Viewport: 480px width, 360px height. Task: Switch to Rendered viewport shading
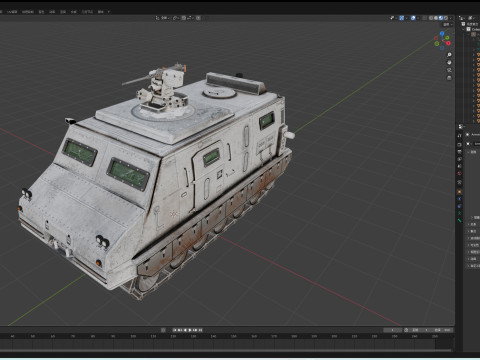click(446, 18)
